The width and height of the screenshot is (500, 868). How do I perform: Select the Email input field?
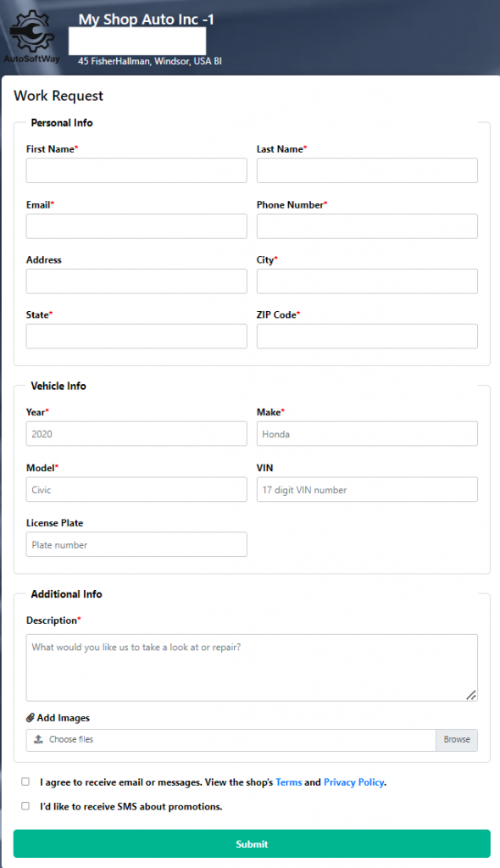point(136,226)
